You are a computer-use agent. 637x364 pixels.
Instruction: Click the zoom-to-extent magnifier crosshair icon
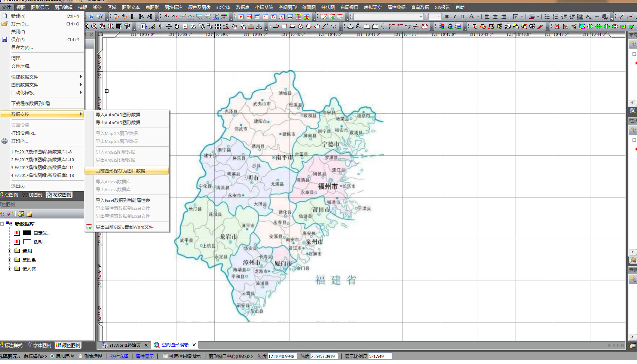[x=111, y=27]
